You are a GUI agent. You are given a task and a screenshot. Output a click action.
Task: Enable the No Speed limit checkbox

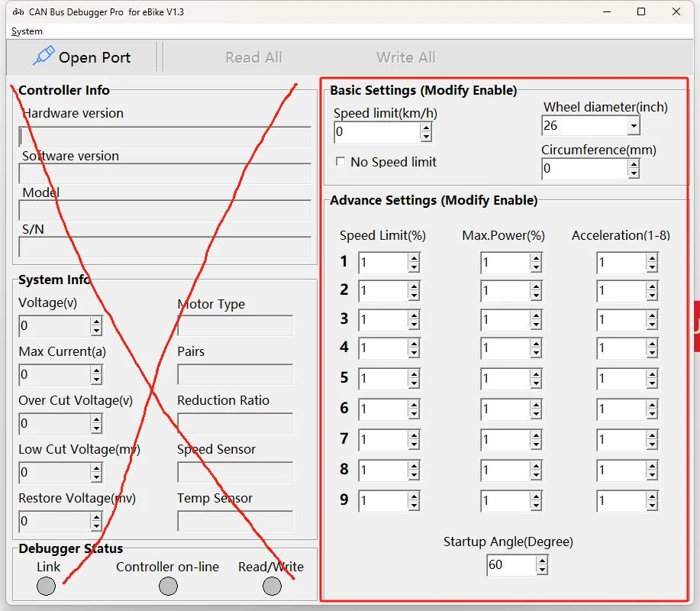(340, 161)
